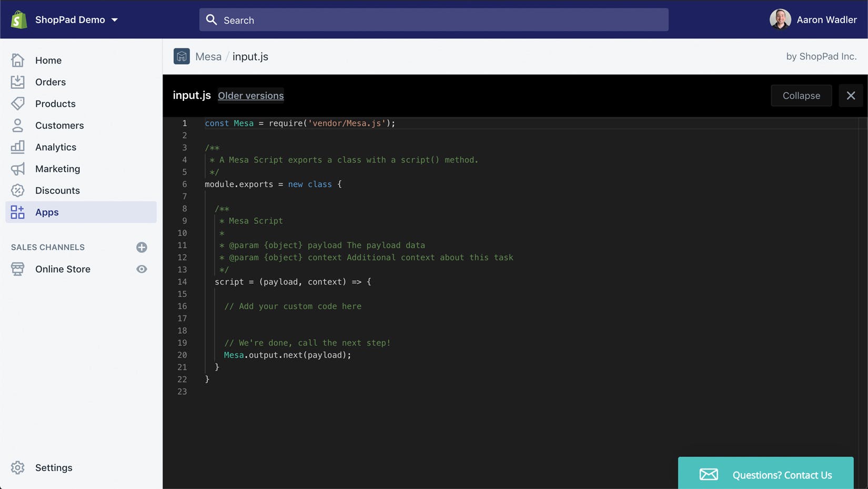Open Questions? Contact Us widget
Image resolution: width=868 pixels, height=489 pixels.
coord(765,473)
